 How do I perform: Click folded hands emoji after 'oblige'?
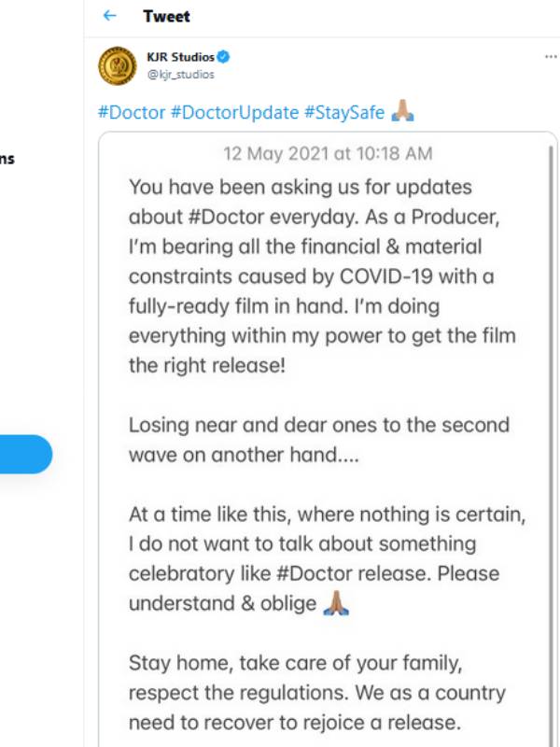pos(336,603)
